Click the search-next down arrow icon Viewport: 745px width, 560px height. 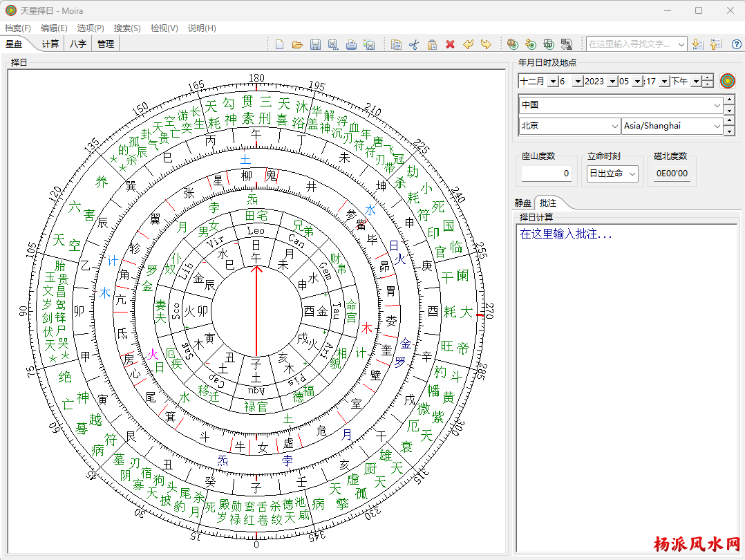698,44
